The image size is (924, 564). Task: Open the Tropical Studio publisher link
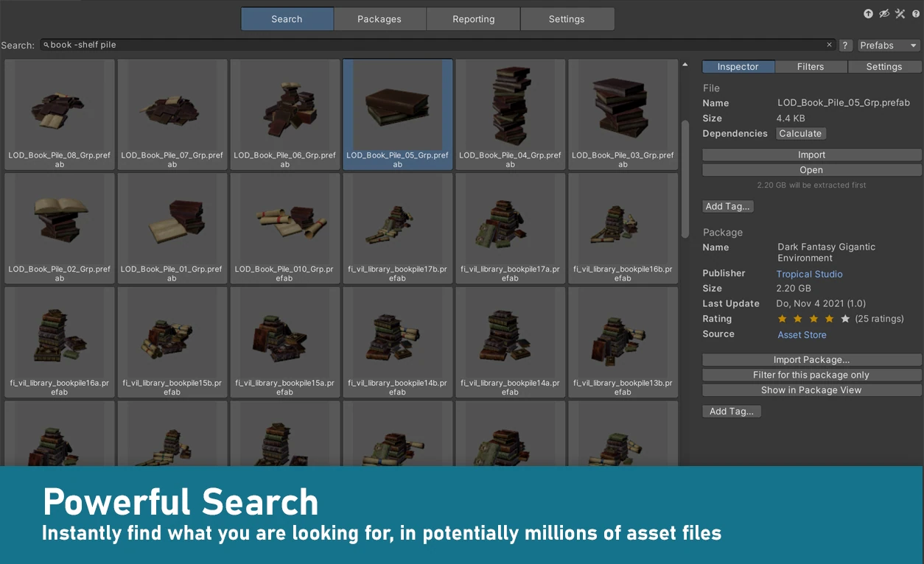coord(810,274)
